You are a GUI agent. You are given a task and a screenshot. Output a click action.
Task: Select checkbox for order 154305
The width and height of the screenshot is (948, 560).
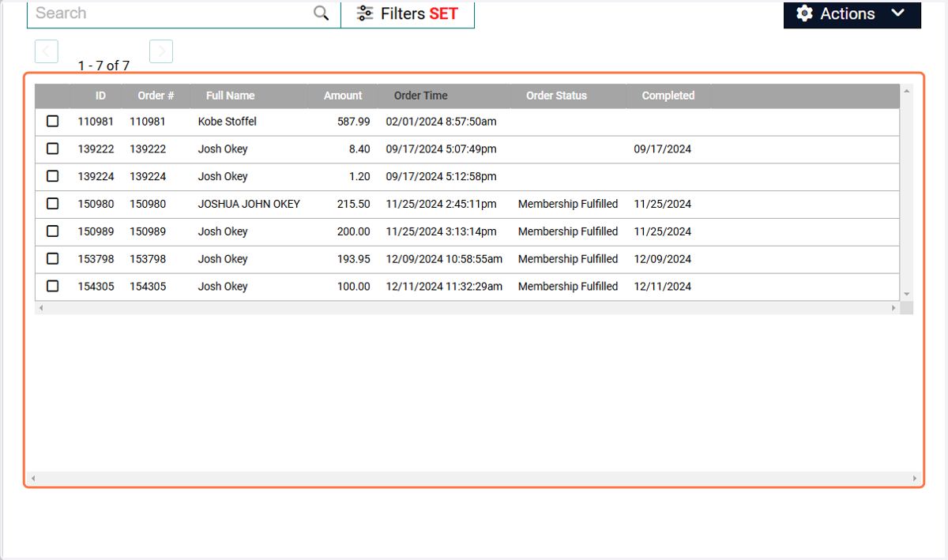(x=53, y=286)
